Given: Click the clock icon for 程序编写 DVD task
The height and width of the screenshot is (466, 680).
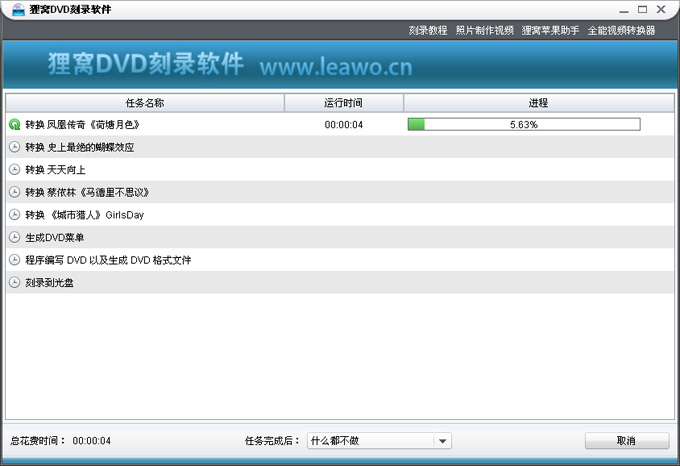Looking at the screenshot, I should [x=15, y=260].
